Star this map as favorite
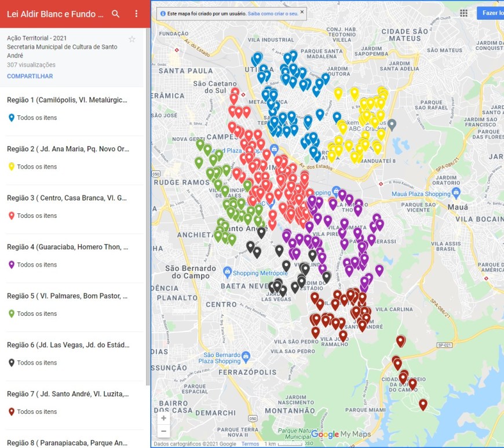This screenshot has height=448, width=504. pyautogui.click(x=132, y=39)
